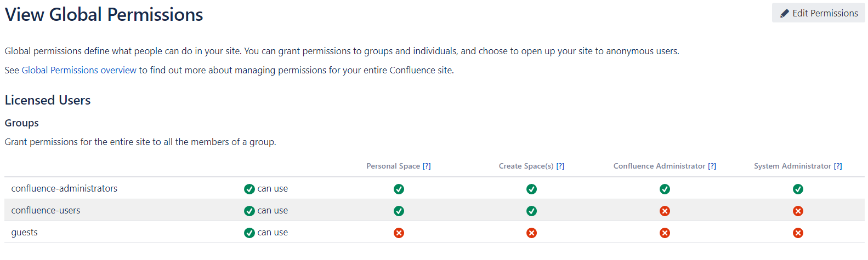Open help [?] next to System Administrator
The width and height of the screenshot is (868, 260).
[x=838, y=166]
